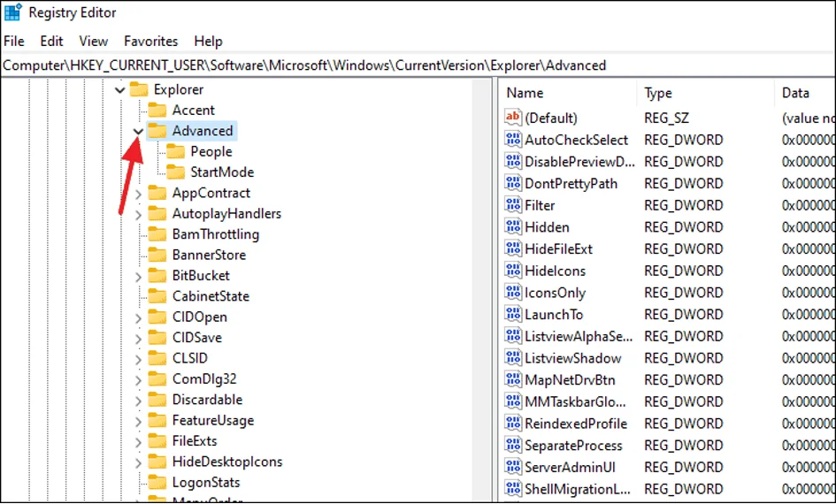Click the MMTaskbarGlo... DWORD icon

[x=513, y=401]
